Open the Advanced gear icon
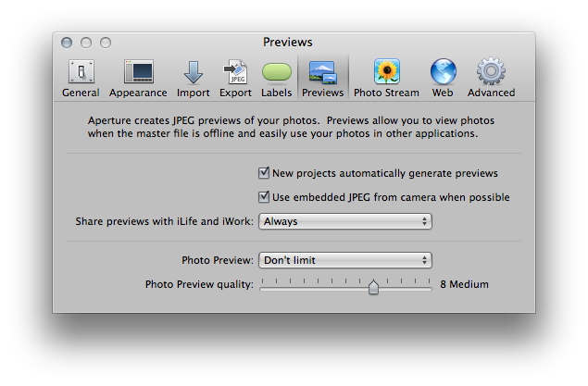Image resolution: width=588 pixels, height=386 pixels. click(x=491, y=71)
